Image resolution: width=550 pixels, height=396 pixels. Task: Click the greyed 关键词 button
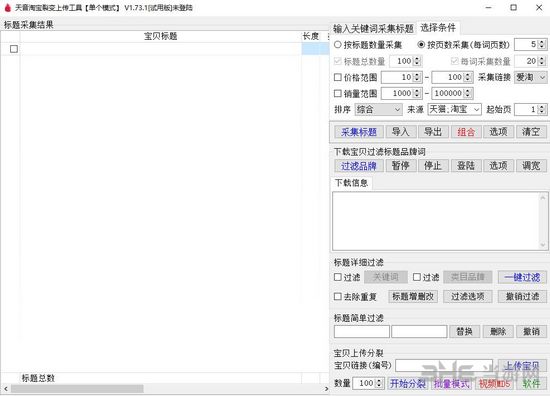386,277
